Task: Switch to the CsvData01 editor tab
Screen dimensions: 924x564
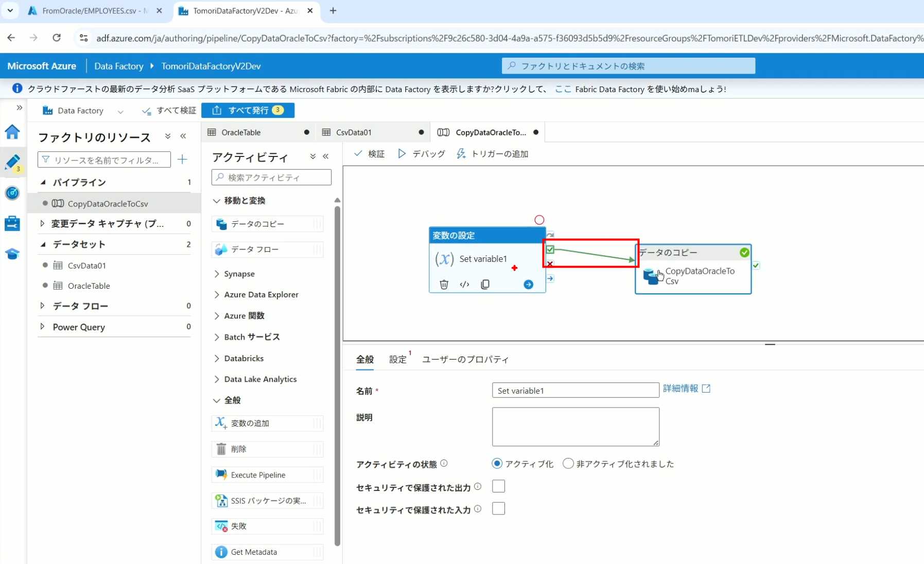Action: (353, 132)
